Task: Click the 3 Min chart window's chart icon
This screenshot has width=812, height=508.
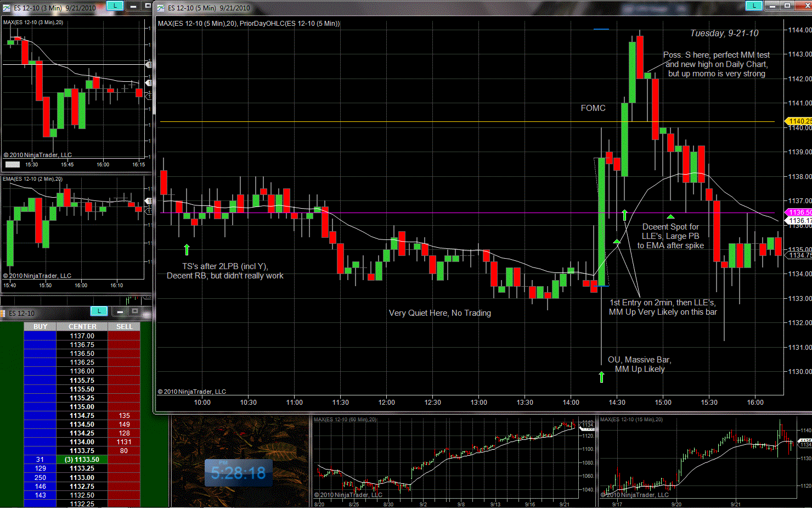Action: click(x=7, y=8)
